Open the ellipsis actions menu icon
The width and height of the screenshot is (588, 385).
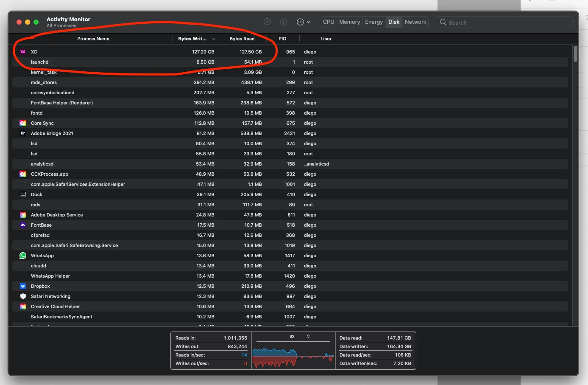(x=300, y=22)
